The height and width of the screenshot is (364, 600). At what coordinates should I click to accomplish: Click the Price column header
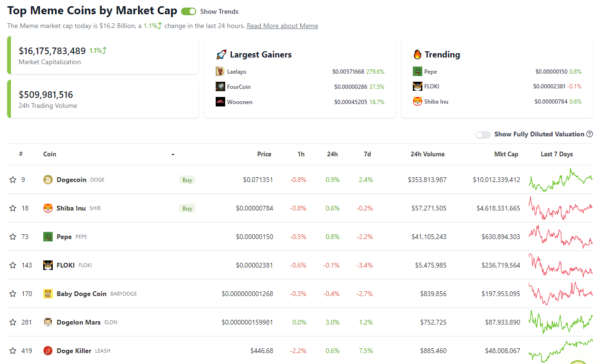point(264,154)
